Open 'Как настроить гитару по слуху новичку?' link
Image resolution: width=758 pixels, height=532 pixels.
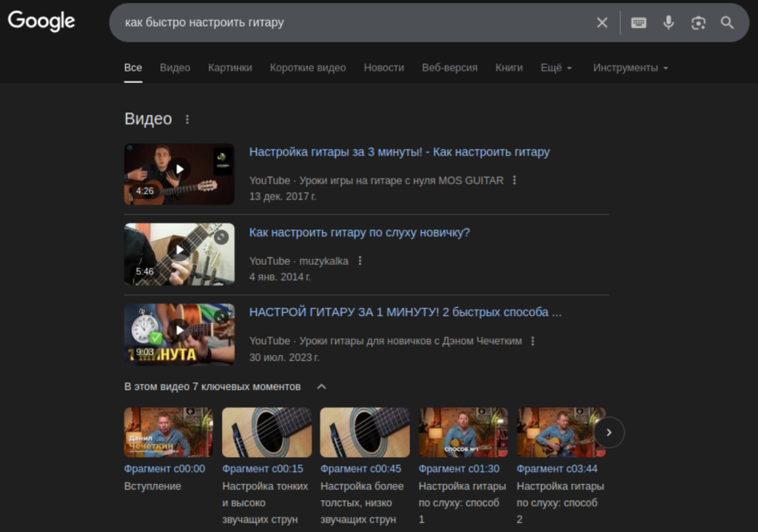pos(359,232)
